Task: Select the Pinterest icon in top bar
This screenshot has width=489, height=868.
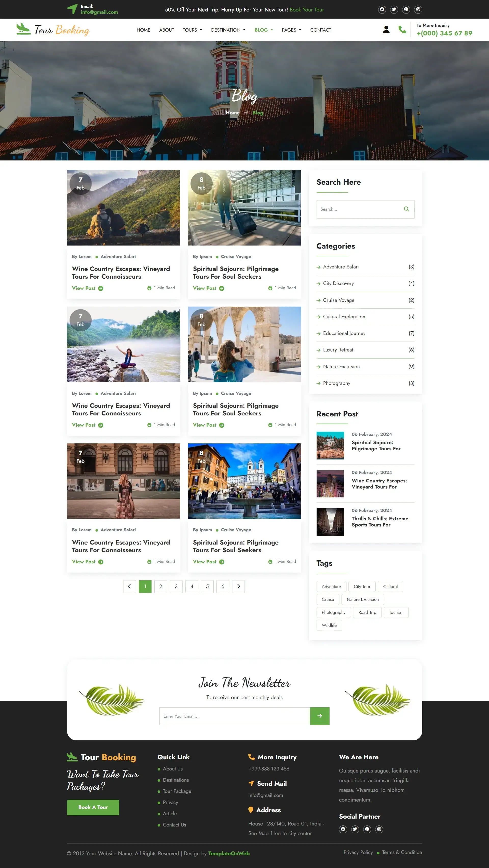Action: click(406, 9)
